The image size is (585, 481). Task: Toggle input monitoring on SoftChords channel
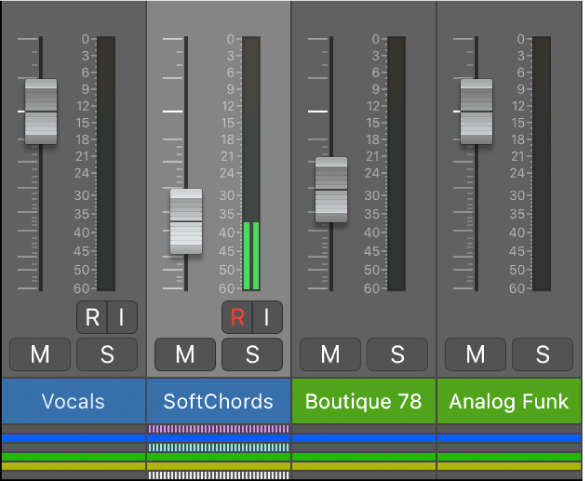point(268,317)
